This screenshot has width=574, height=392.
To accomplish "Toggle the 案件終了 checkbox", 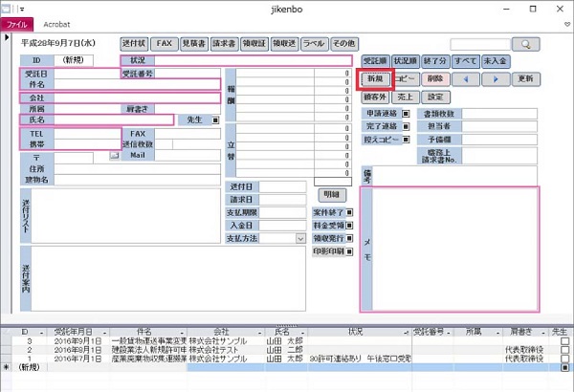I will point(349,212).
